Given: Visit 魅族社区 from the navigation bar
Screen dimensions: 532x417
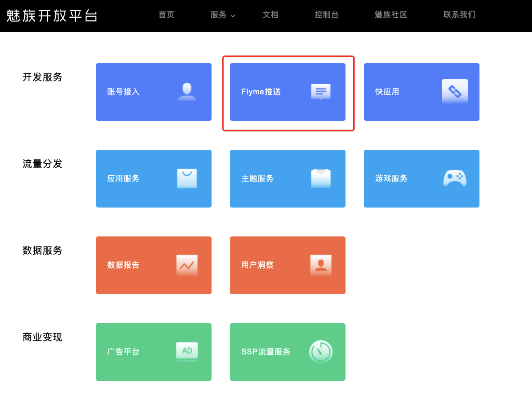Looking at the screenshot, I should pos(391,14).
